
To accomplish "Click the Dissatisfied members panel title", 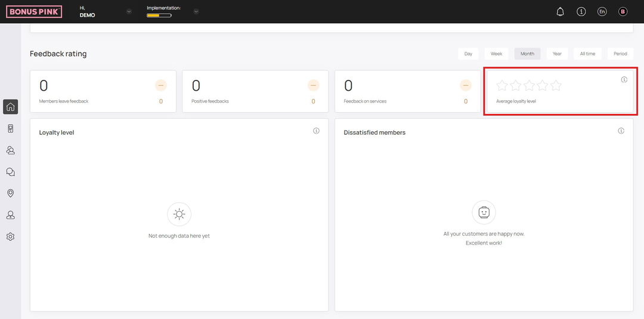I will coord(374,132).
